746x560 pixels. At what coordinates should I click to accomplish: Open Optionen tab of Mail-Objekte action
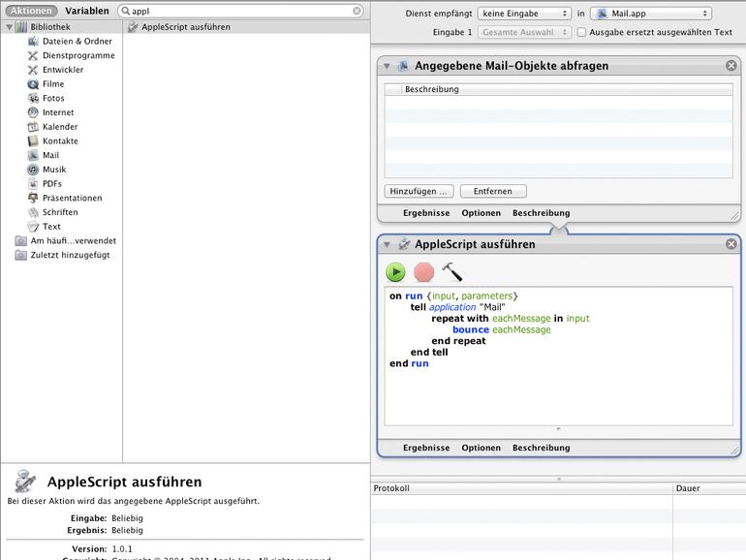click(x=481, y=213)
